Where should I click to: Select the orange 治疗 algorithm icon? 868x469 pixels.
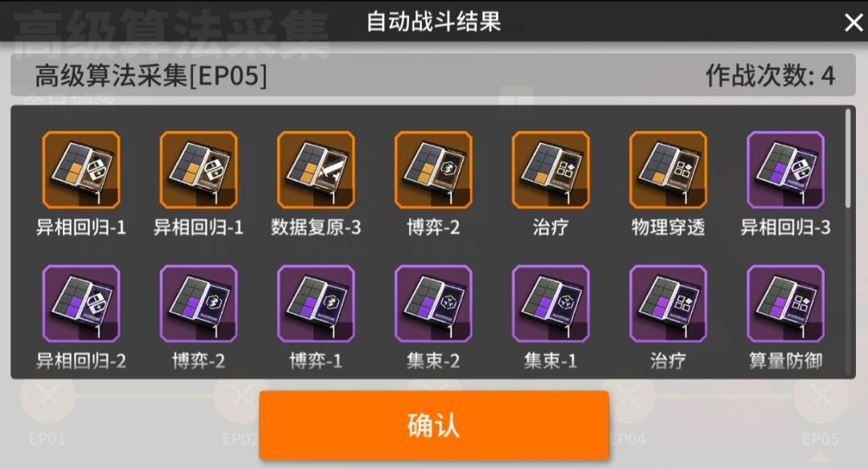(551, 169)
